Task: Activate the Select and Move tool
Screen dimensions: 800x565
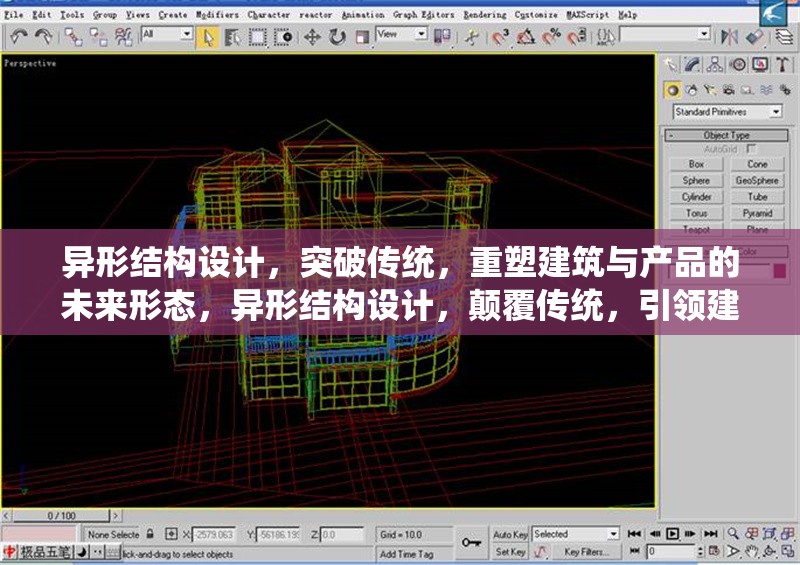Action: tap(312, 38)
